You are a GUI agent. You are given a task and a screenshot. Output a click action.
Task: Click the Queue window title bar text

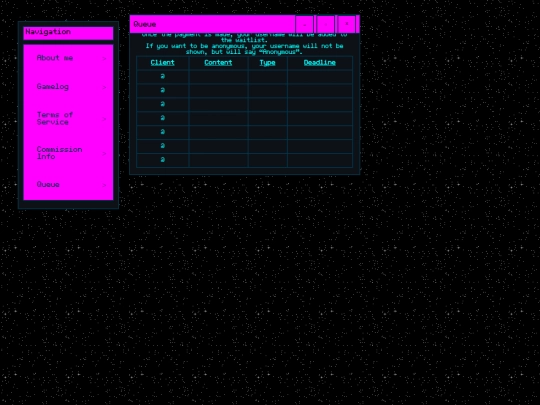click(x=145, y=24)
